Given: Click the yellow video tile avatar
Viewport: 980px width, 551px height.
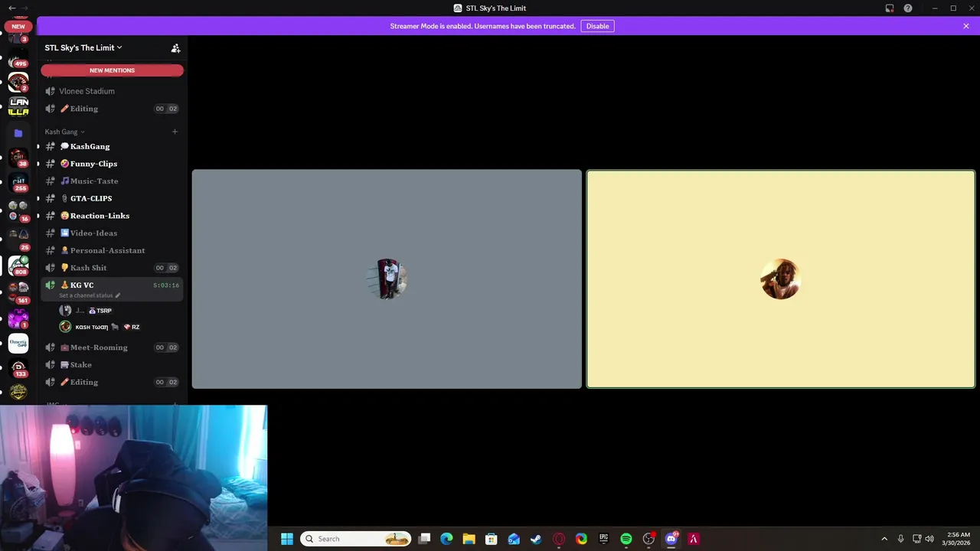Looking at the screenshot, I should tap(781, 279).
